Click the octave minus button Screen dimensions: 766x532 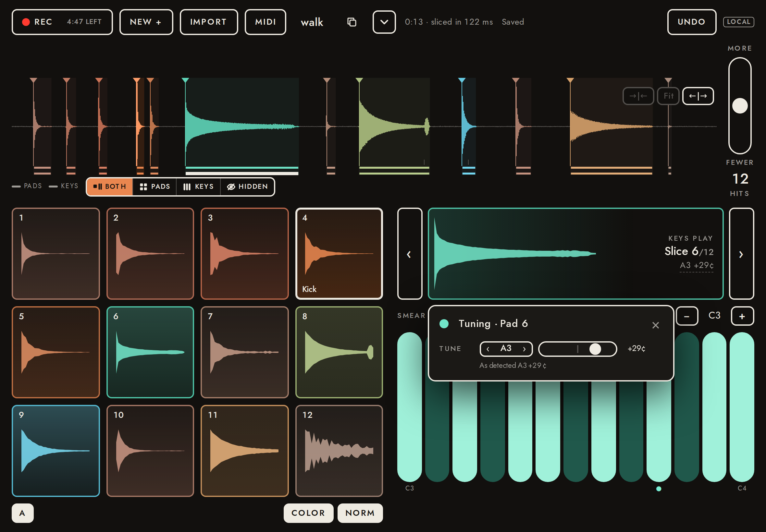686,316
